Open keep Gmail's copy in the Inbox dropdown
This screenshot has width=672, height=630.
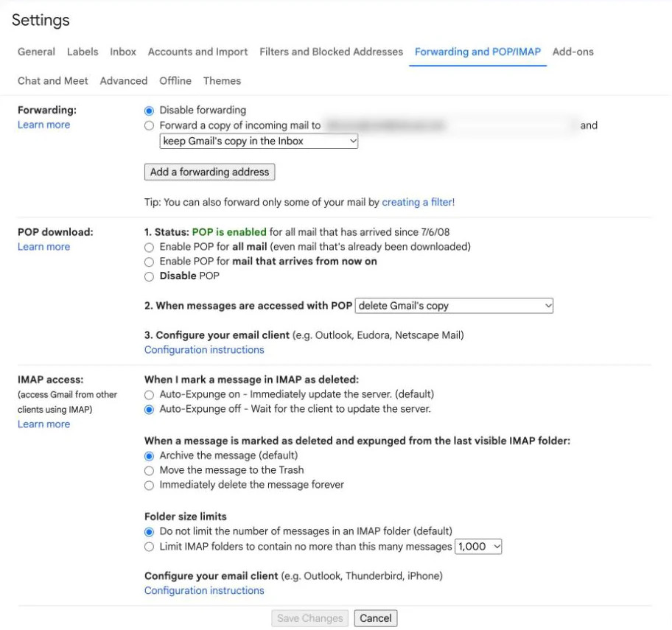tap(259, 141)
